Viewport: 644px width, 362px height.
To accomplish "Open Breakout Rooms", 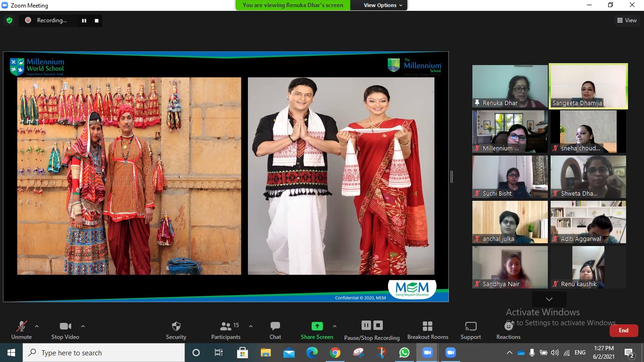I will [428, 327].
